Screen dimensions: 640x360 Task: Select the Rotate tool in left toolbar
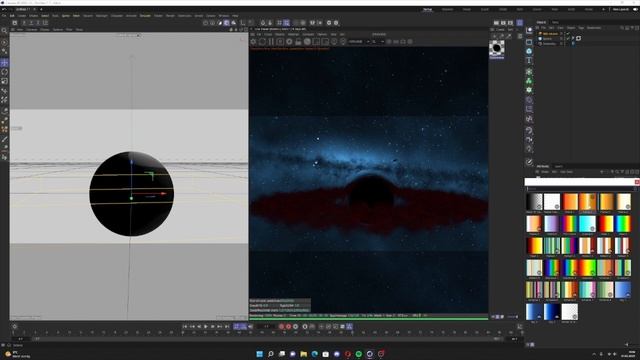click(4, 72)
